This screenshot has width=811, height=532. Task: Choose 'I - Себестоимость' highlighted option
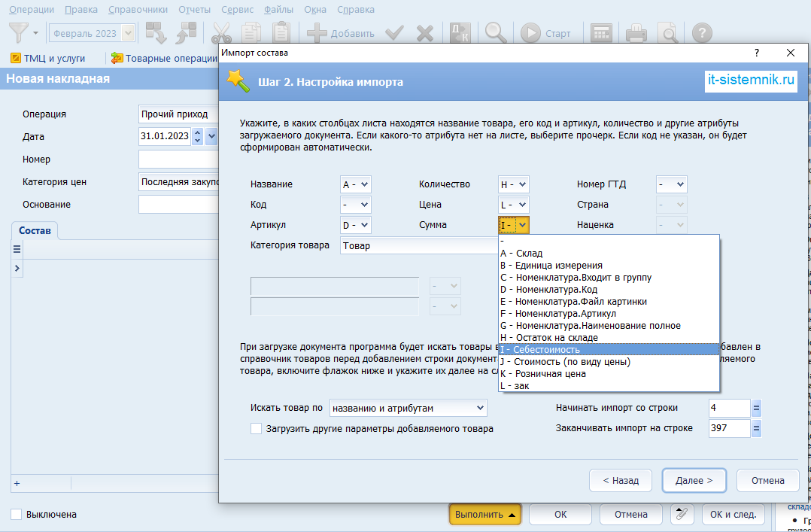(609, 349)
